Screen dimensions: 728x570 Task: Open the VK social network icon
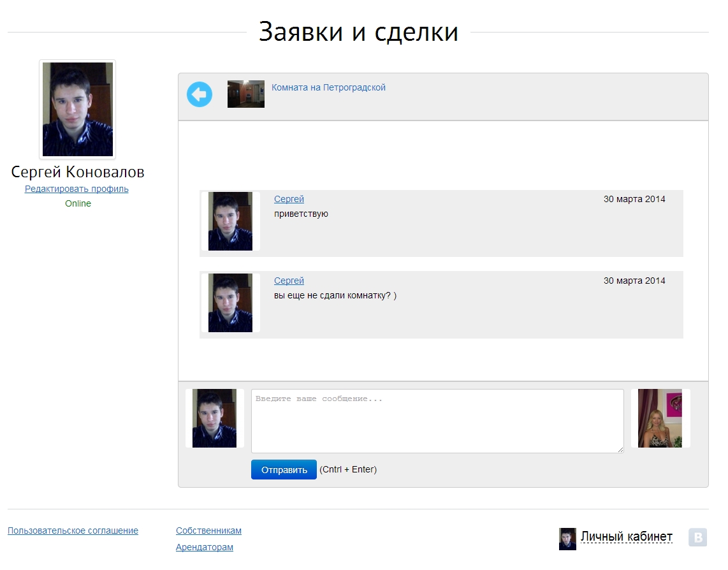(x=697, y=537)
